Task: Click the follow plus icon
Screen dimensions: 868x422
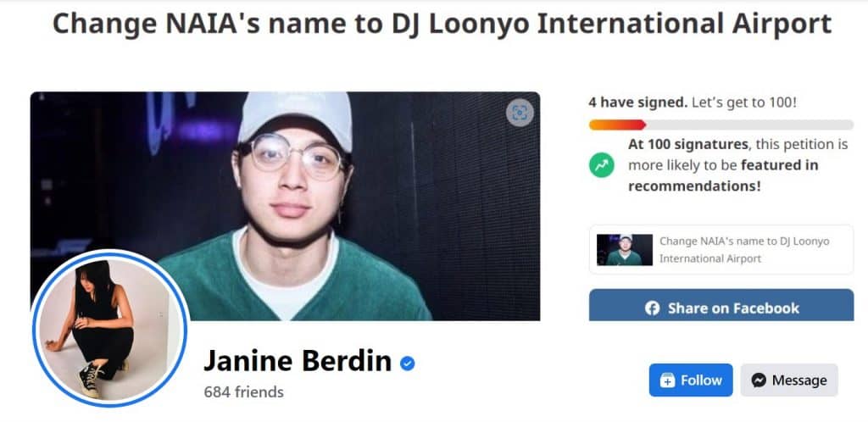Action: point(668,380)
